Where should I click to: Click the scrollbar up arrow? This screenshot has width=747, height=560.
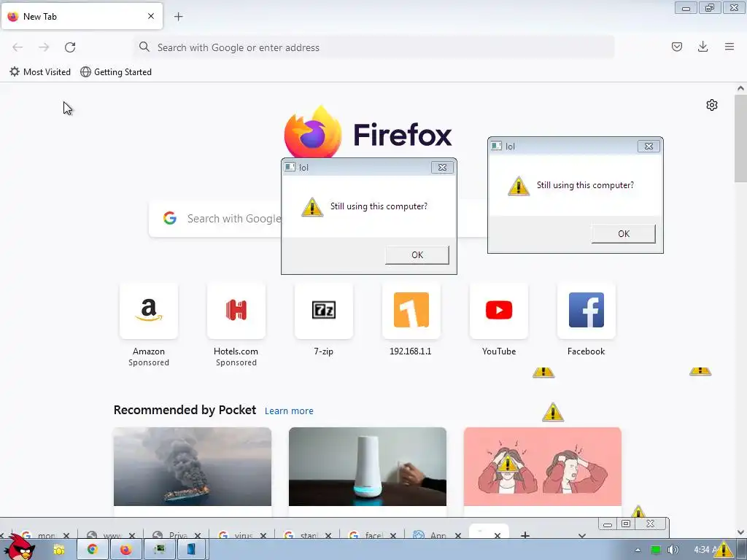(x=740, y=88)
